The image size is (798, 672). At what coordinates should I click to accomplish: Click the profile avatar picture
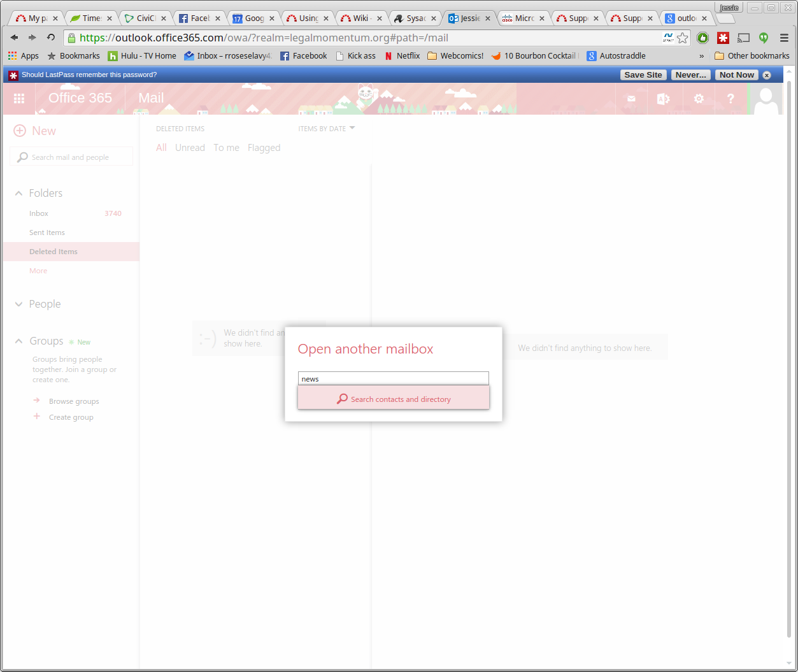(x=766, y=99)
